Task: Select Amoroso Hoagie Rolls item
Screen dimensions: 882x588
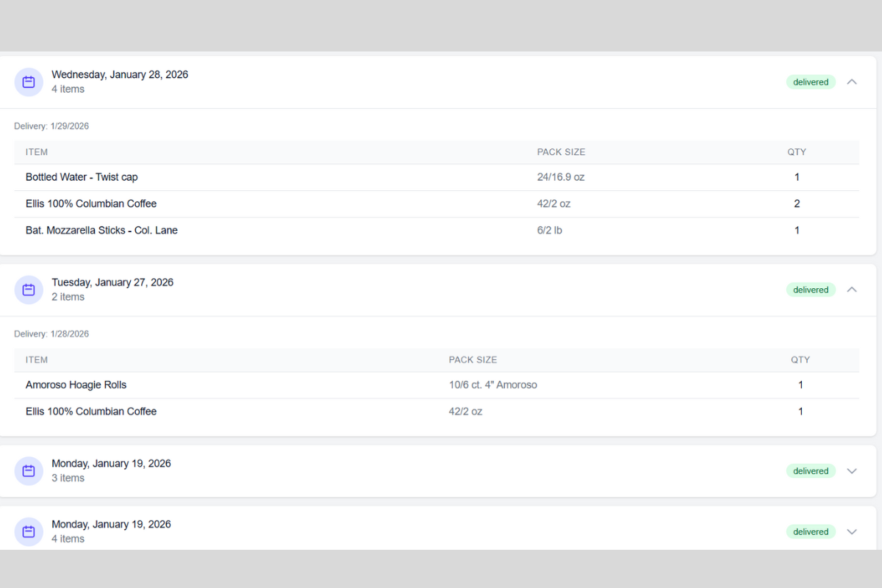Action: (76, 384)
